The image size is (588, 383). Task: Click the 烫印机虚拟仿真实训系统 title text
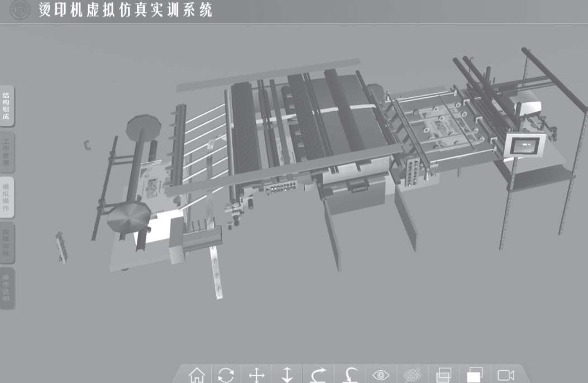click(126, 10)
